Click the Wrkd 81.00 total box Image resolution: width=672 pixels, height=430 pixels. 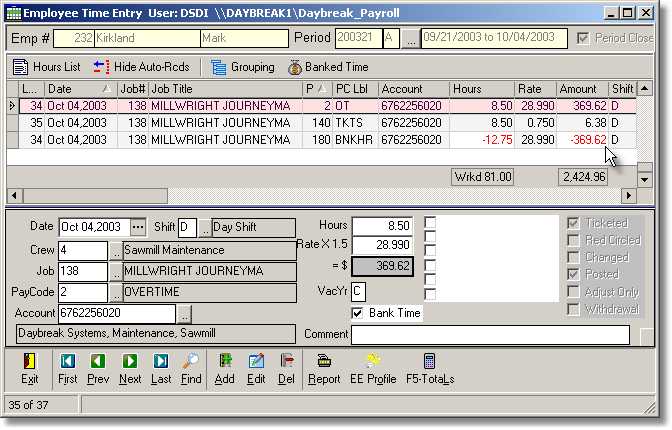(x=483, y=177)
